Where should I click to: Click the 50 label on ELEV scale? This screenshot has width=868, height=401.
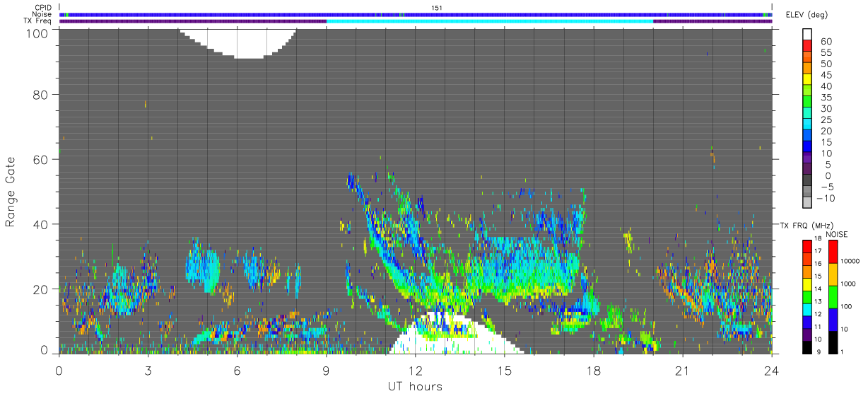tap(826, 64)
